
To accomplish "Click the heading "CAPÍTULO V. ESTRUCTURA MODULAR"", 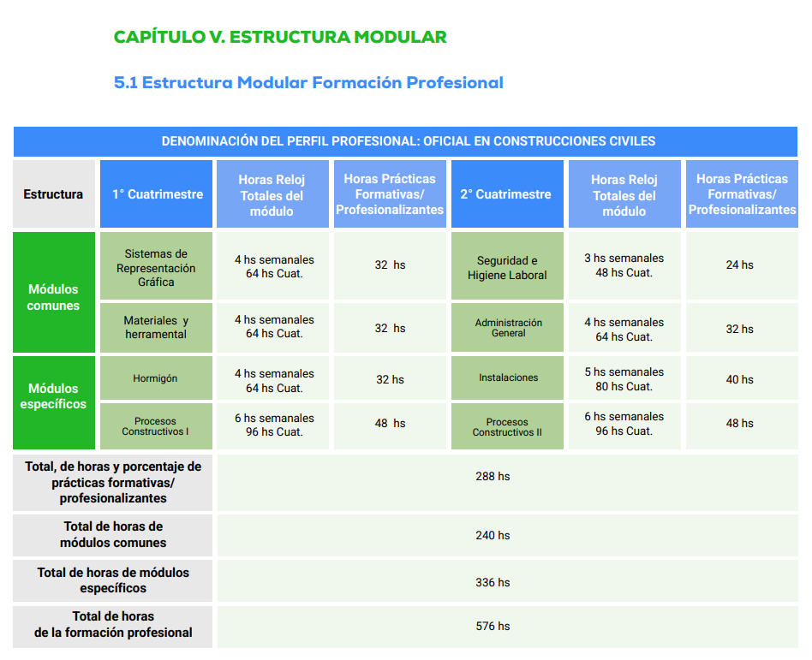I will click(280, 37).
